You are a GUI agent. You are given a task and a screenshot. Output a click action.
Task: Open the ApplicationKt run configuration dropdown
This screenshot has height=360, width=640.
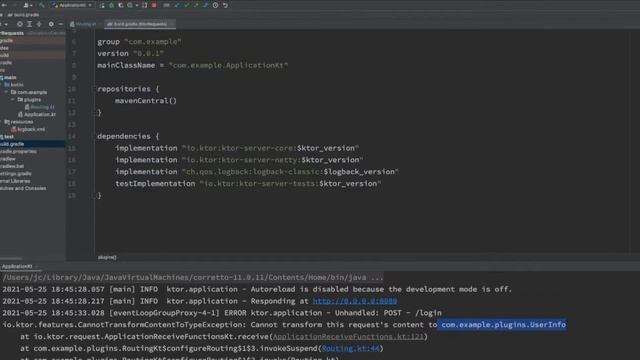point(72,5)
